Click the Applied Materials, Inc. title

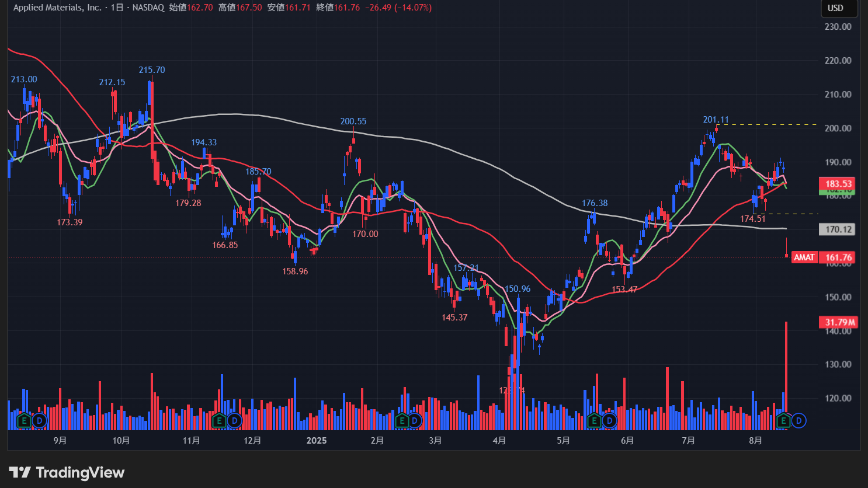point(57,8)
